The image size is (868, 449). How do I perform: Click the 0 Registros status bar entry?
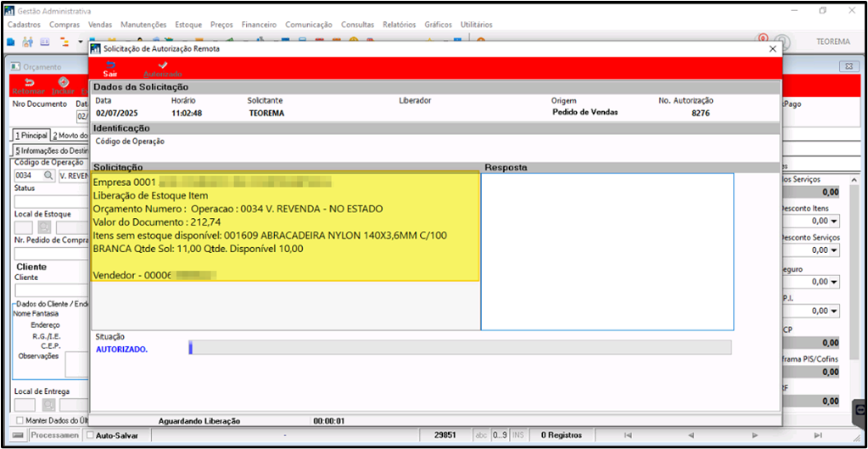point(561,435)
